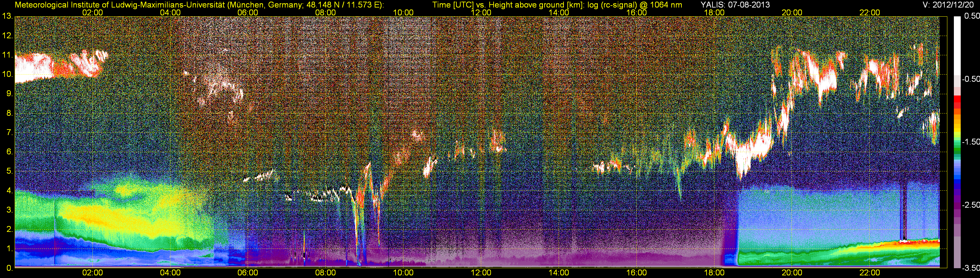Click the 18:00 label on the top time axis
The image size is (980, 278).
tap(714, 12)
